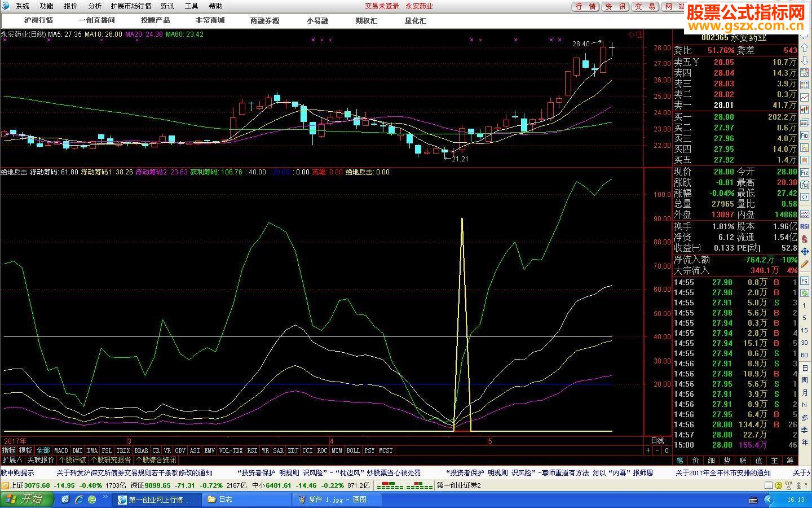
Task: Switch to 日志 folder taskbar item
Action: pyautogui.click(x=246, y=500)
